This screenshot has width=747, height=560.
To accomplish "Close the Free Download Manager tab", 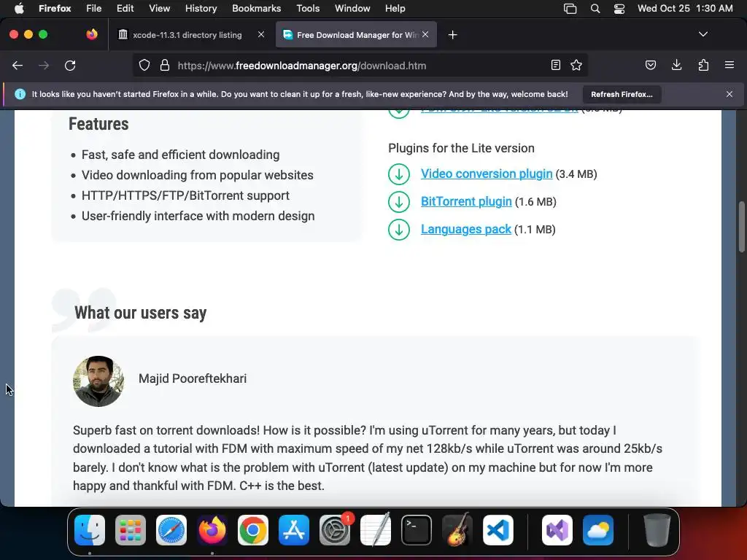I will point(425,34).
